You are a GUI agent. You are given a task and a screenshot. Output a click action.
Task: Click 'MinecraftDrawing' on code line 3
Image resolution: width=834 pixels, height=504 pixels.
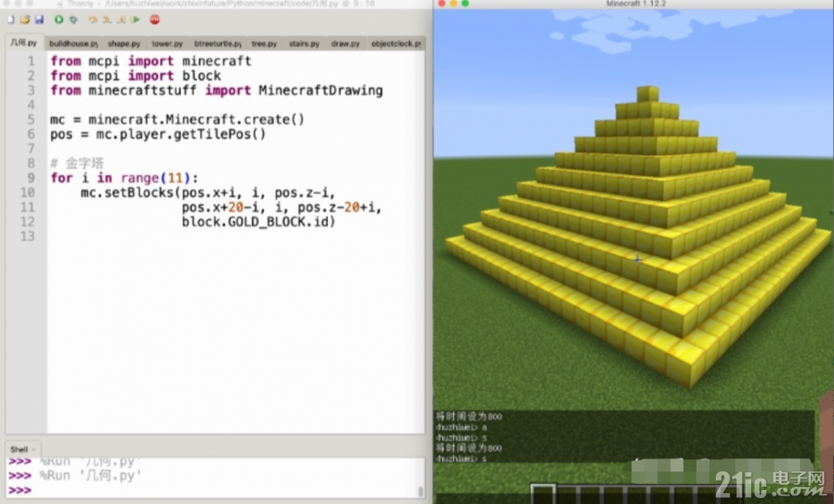[321, 90]
